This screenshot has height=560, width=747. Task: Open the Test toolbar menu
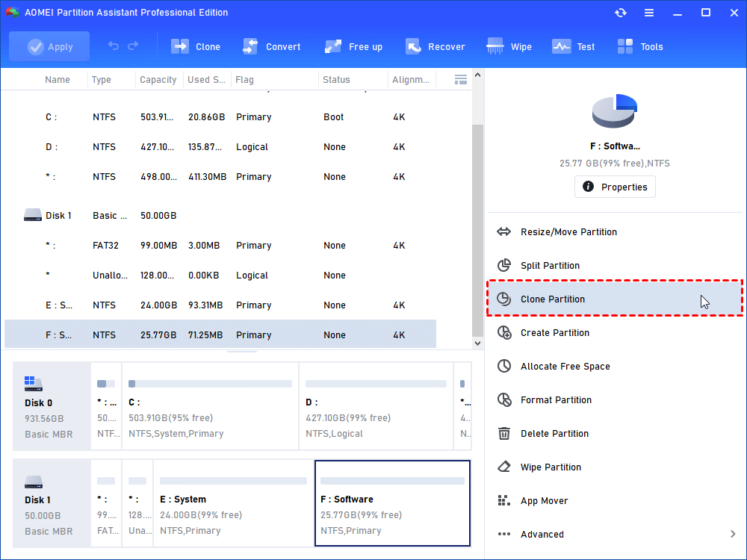tap(574, 46)
